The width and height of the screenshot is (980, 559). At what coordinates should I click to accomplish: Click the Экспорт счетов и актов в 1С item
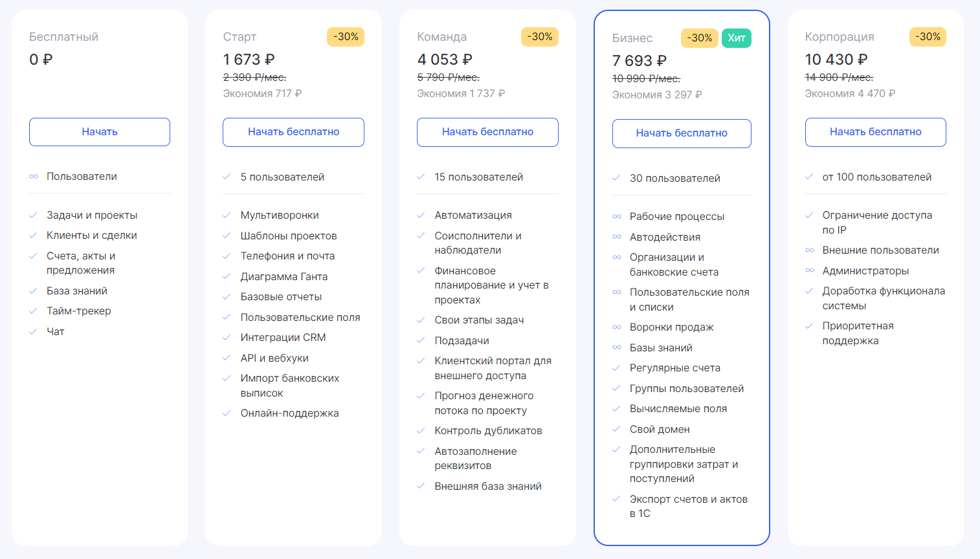point(689,507)
